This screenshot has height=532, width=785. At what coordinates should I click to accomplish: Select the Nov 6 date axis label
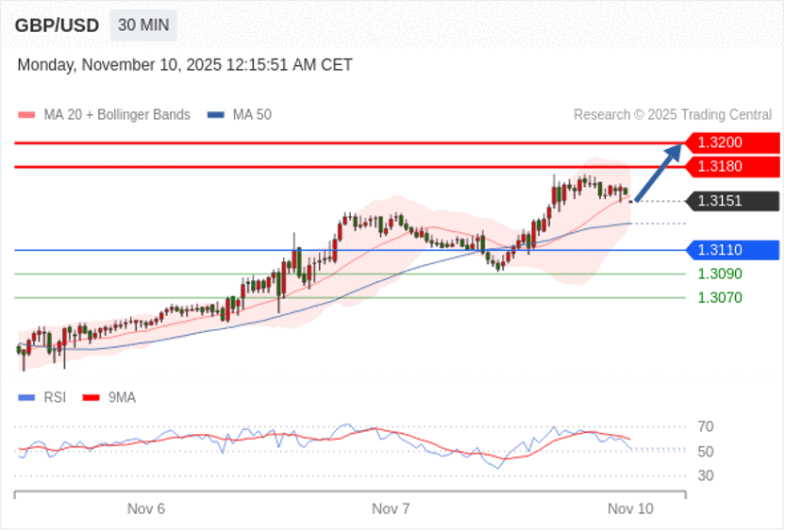pyautogui.click(x=146, y=508)
